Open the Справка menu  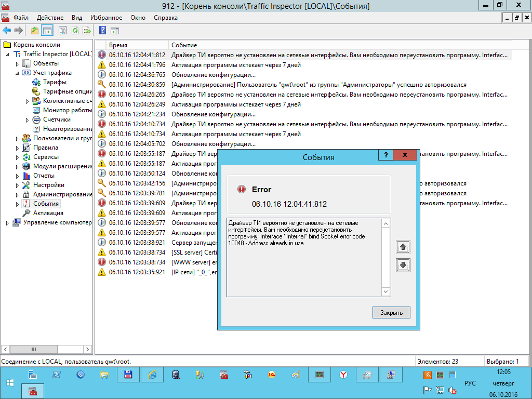[166, 18]
